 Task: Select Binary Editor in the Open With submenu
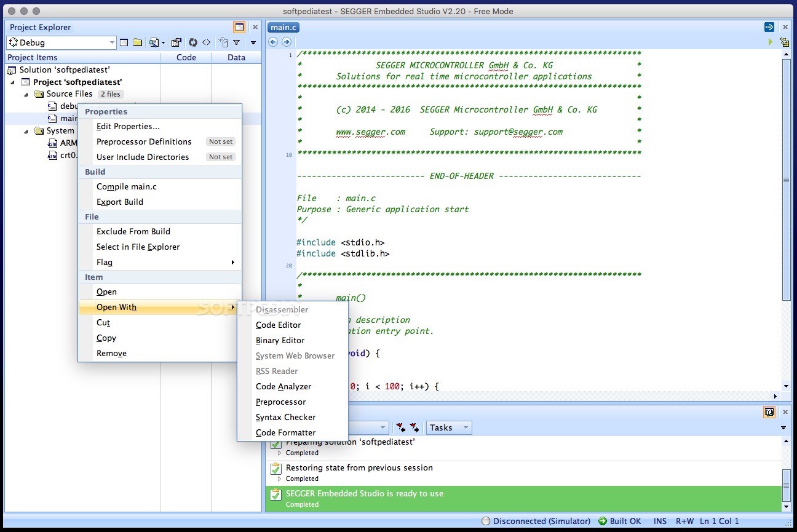[x=293, y=340]
